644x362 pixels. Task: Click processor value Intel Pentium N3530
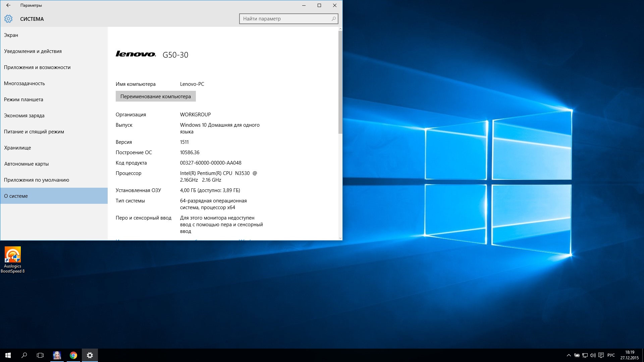click(x=218, y=177)
